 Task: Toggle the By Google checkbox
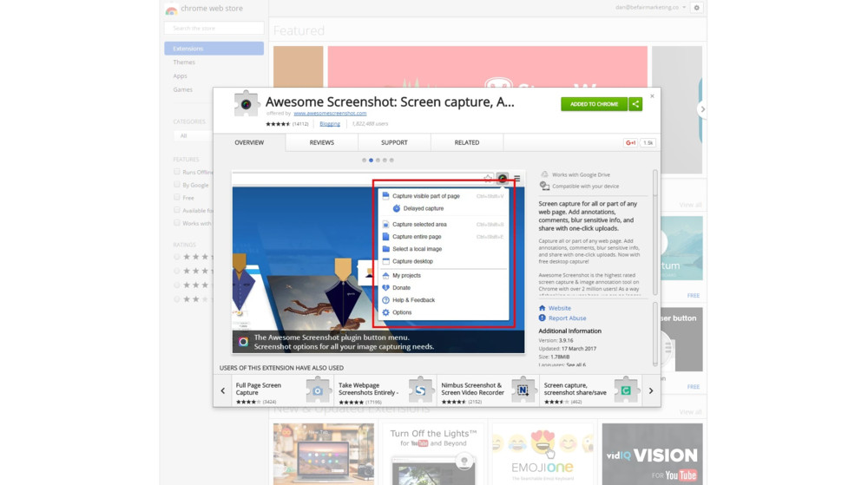[x=177, y=185]
